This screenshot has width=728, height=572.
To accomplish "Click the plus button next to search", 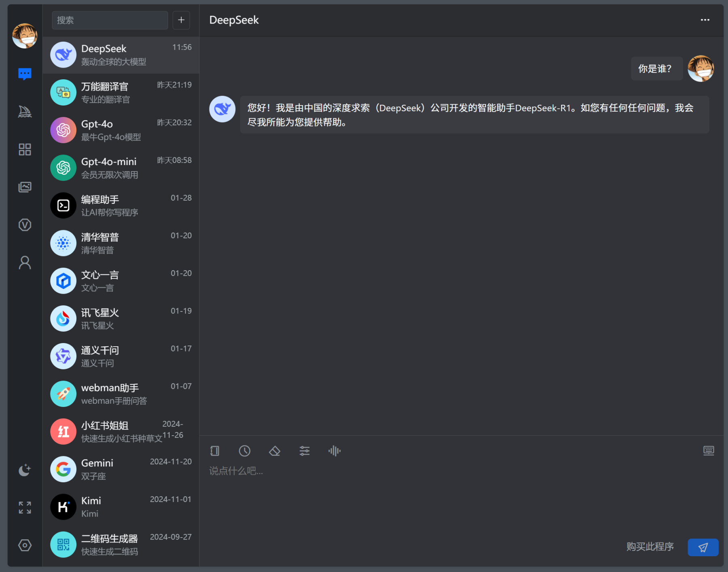I will [x=181, y=20].
